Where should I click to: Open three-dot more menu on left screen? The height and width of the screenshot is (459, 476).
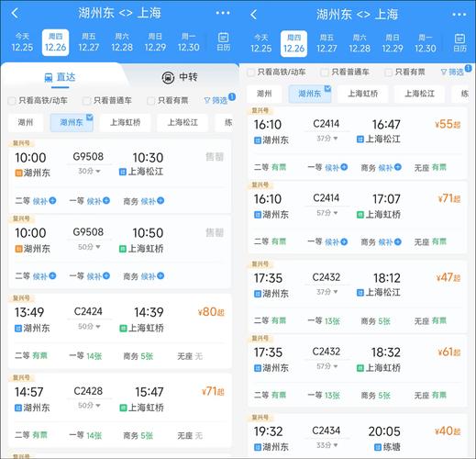tap(223, 13)
